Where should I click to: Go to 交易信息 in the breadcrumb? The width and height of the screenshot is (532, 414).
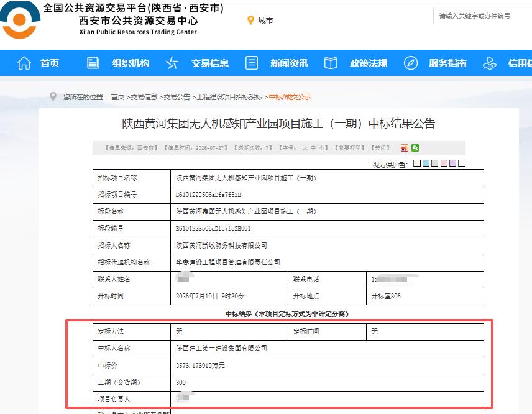click(144, 97)
